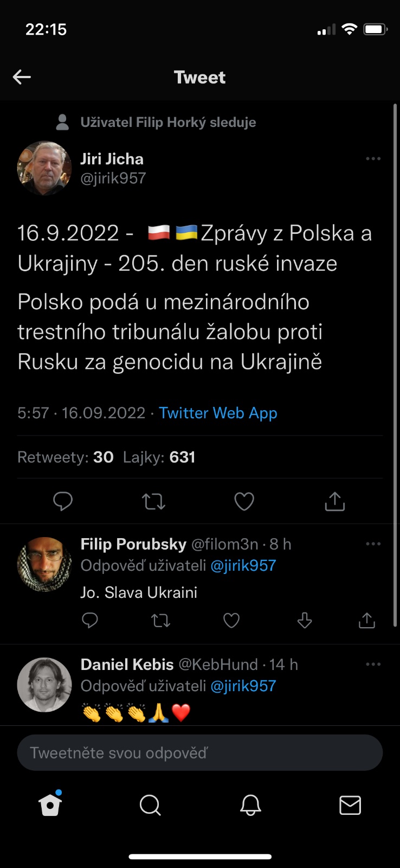
Task: Like the main tweet about Polsko
Action: click(244, 501)
